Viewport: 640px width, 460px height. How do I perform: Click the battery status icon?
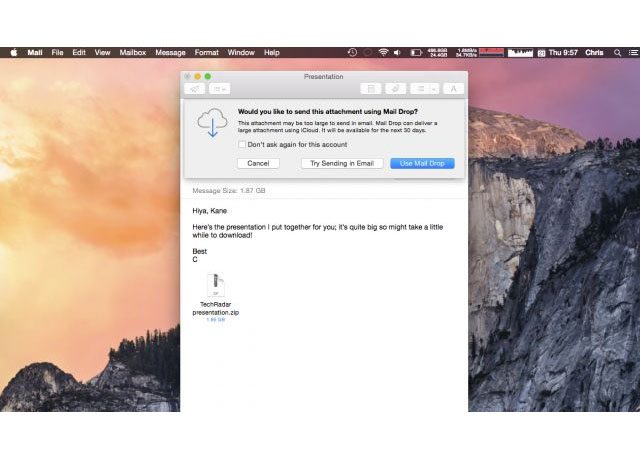[x=416, y=52]
